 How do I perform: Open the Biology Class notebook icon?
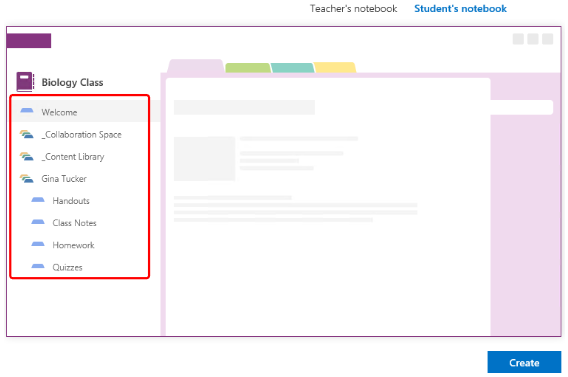tap(25, 81)
